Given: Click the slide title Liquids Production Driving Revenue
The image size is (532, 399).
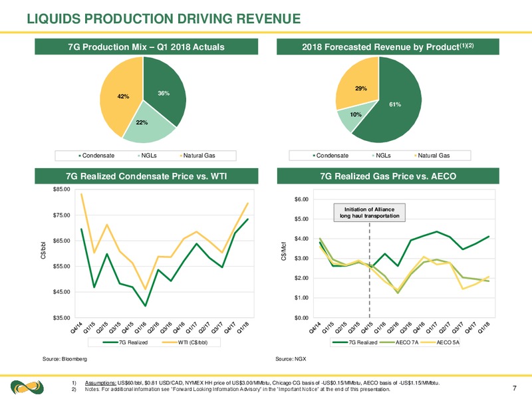Looking at the screenshot, I should pyautogui.click(x=164, y=19).
